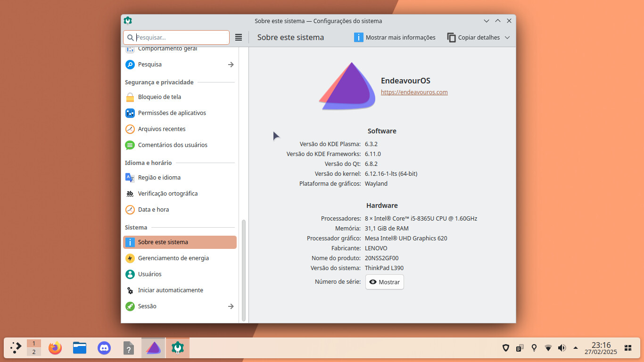Select memory value 31,1 GiB de RAM
Viewport: 644px width, 362px height.
click(387, 229)
